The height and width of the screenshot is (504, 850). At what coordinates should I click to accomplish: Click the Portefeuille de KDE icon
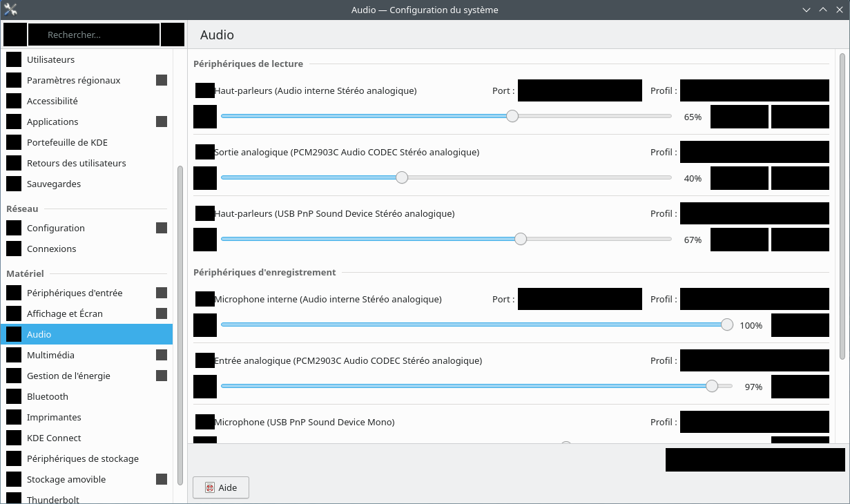coord(14,143)
